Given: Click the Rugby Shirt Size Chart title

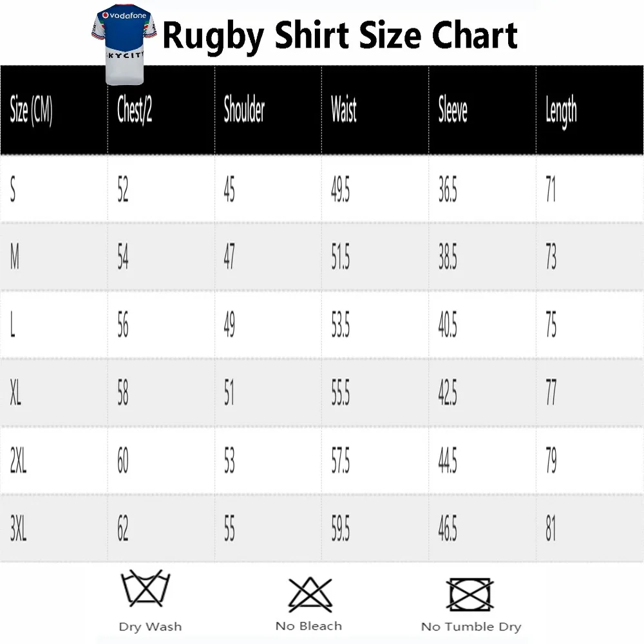Looking at the screenshot, I should coord(340,35).
